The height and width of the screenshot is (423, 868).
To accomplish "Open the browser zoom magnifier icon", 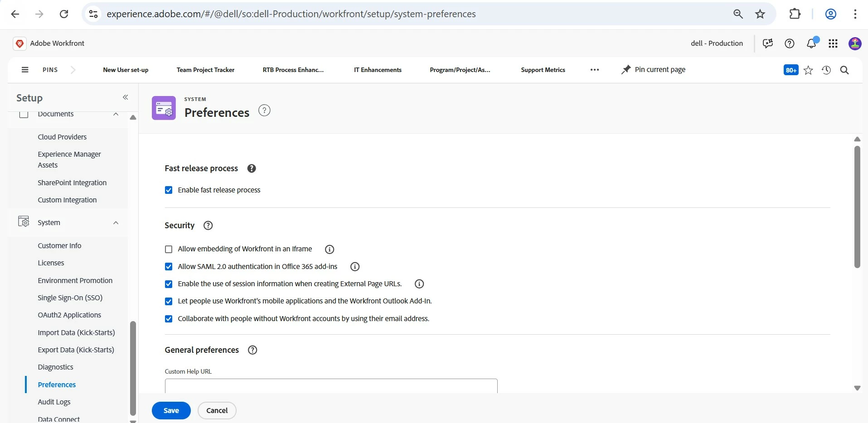I will click(x=738, y=14).
